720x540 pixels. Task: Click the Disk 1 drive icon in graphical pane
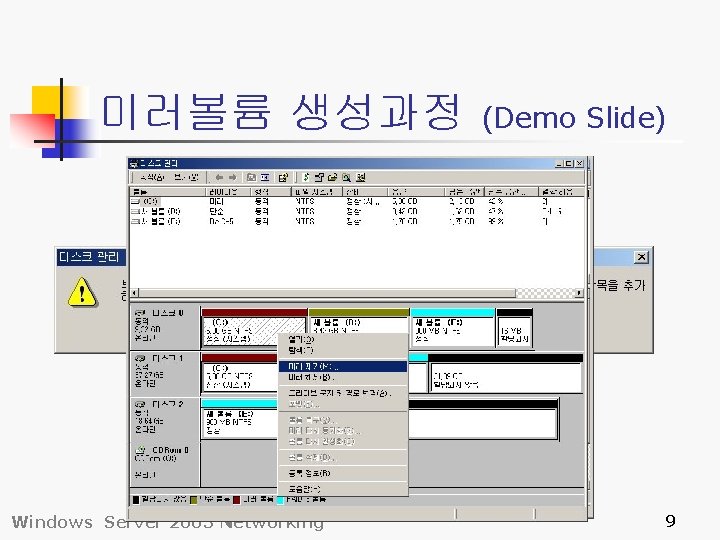pyautogui.click(x=141, y=358)
